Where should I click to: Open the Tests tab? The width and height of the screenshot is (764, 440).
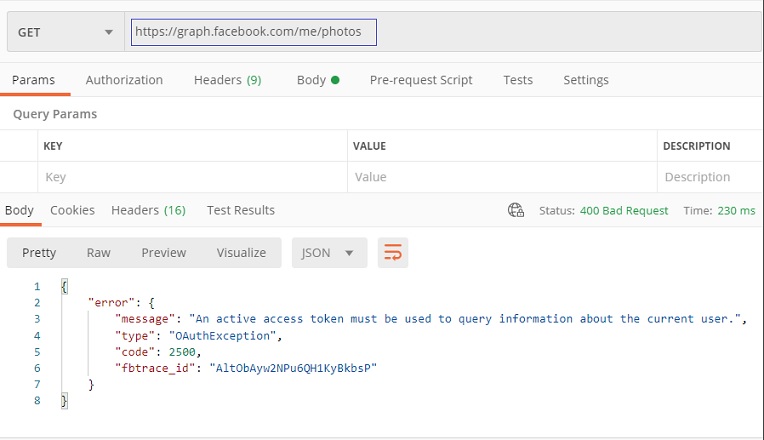(518, 80)
